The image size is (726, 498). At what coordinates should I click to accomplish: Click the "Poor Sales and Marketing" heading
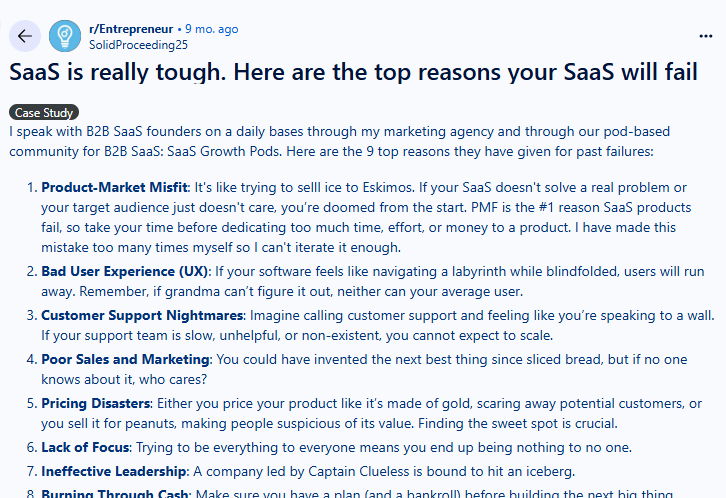[126, 359]
